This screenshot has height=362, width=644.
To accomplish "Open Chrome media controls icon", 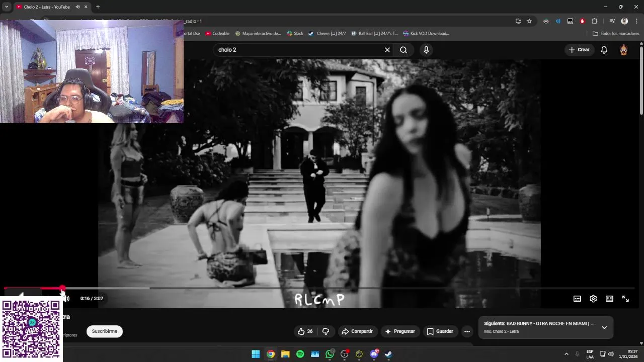I will (x=612, y=21).
